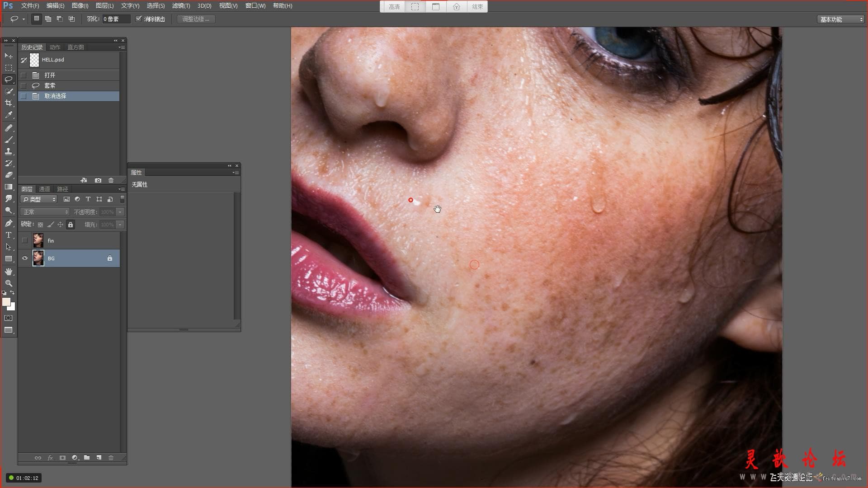Open the 正常 blend mode dropdown
Viewport: 868px width, 488px height.
[45, 212]
